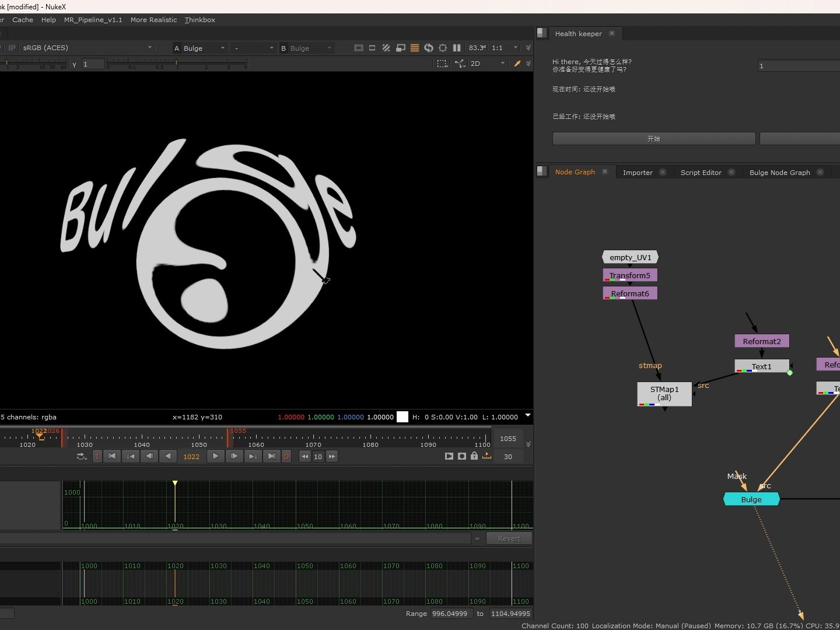Image resolution: width=840 pixels, height=630 pixels.
Task: Go to first frame button
Action: tap(112, 456)
